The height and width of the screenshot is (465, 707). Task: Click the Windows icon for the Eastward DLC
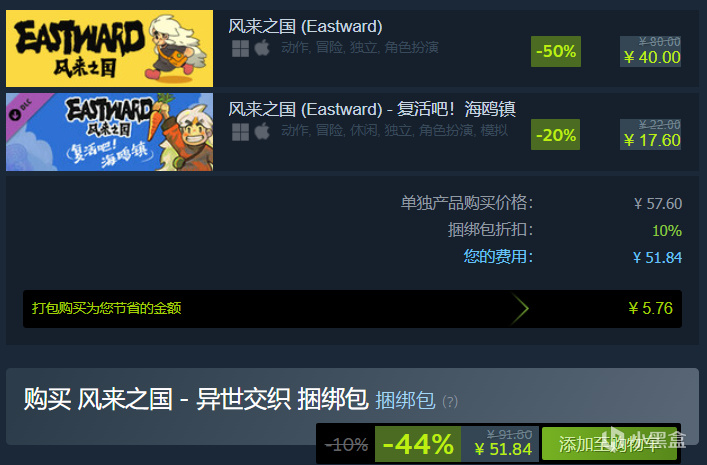click(x=240, y=132)
